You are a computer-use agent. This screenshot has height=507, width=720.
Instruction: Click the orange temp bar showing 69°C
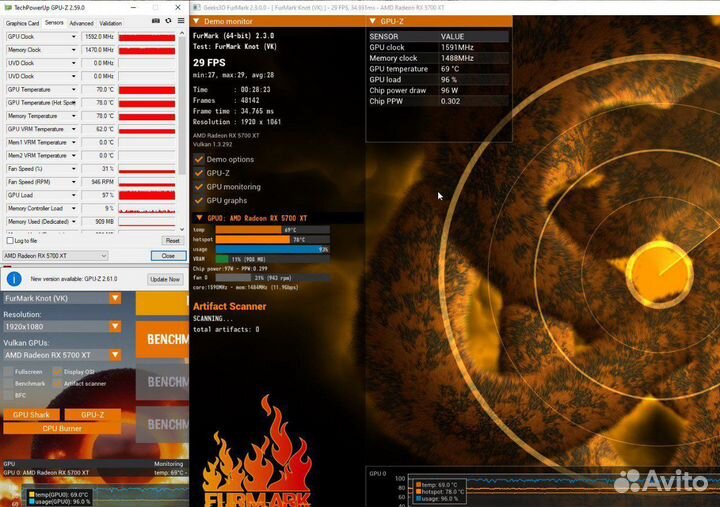point(248,230)
